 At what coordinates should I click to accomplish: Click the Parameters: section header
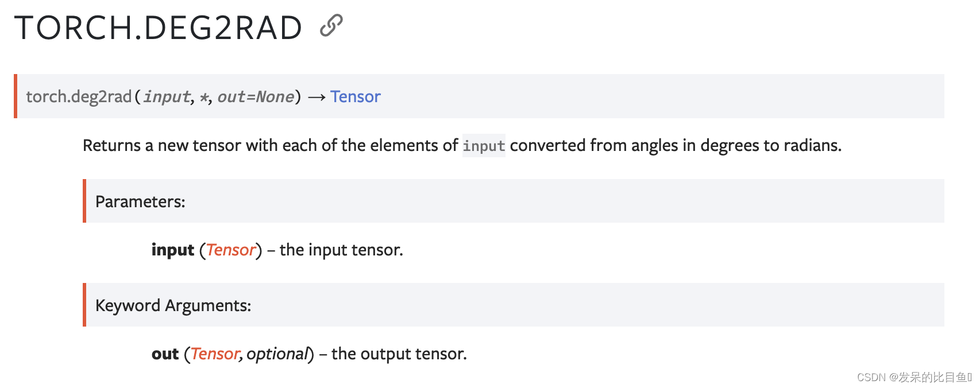click(x=140, y=201)
